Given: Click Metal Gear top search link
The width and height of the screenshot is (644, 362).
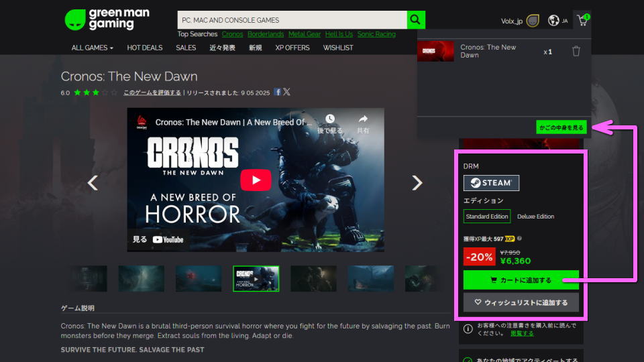Looking at the screenshot, I should (x=305, y=34).
